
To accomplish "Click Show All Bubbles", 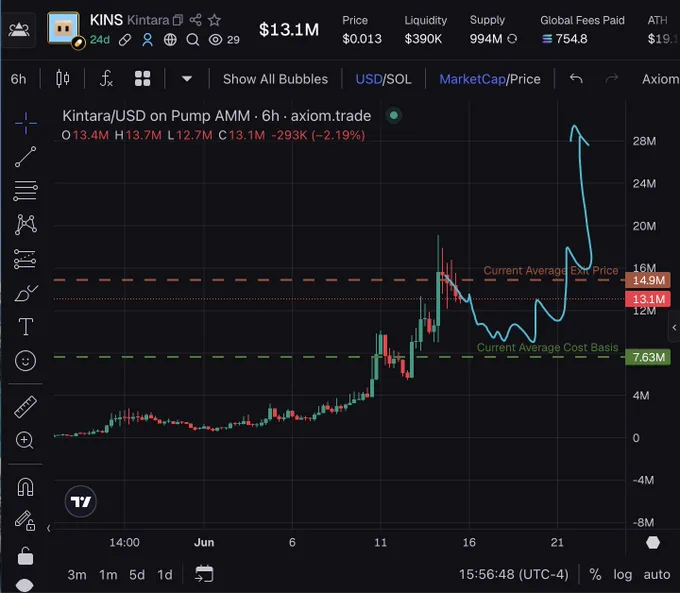I will point(275,79).
